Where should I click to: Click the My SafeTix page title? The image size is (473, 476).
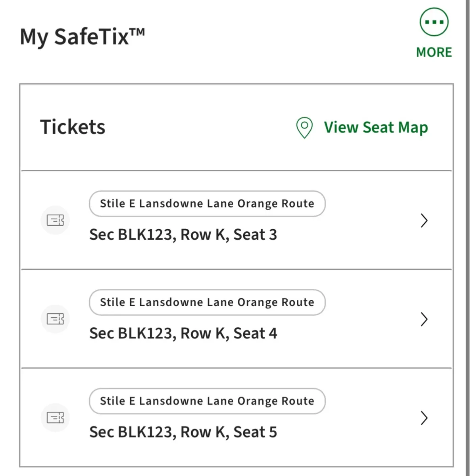click(x=75, y=37)
